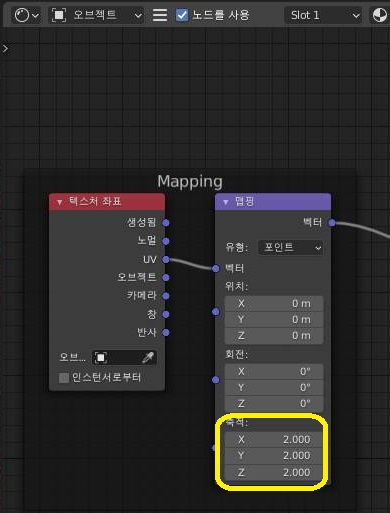Click the 회전 Y field 0°
Viewport: 390px width, 513px height.
(x=274, y=388)
